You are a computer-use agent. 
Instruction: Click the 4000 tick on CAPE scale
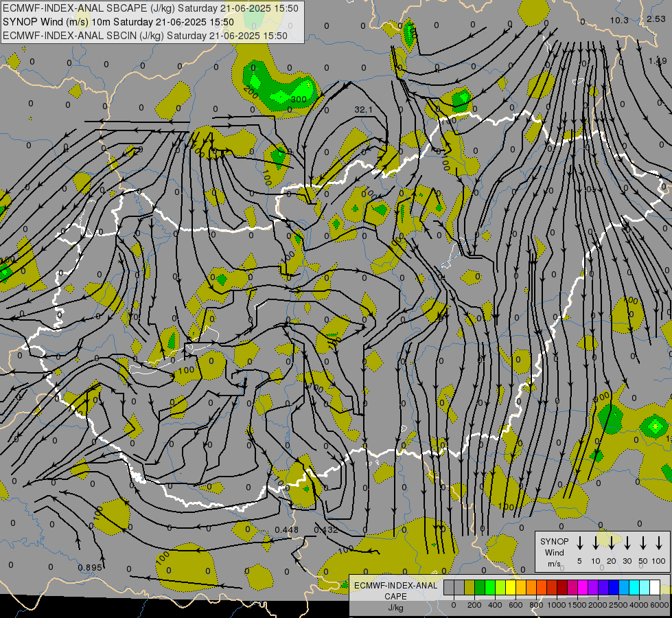pos(639,605)
